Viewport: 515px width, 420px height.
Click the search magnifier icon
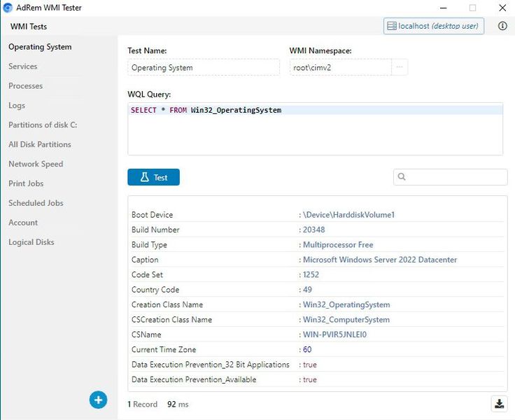pos(402,177)
